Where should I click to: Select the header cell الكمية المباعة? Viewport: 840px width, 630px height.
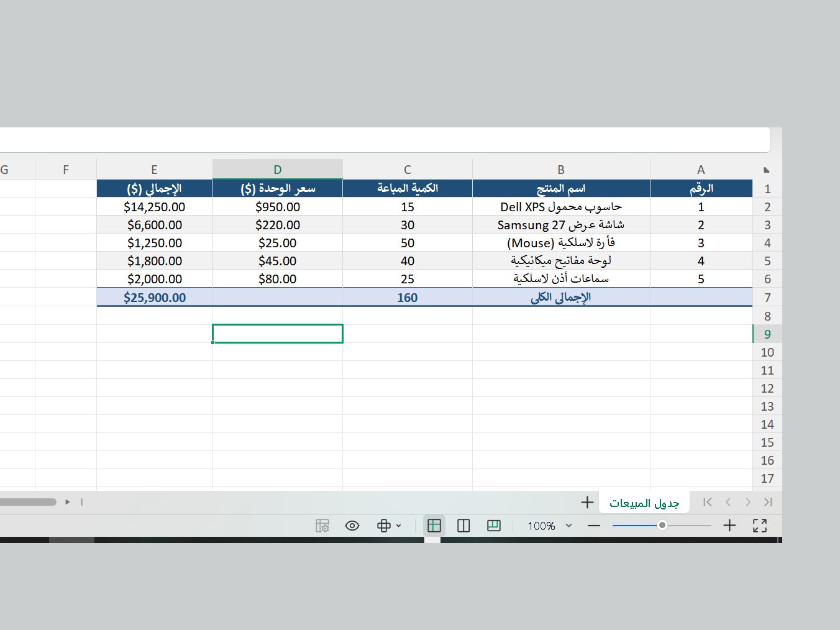[408, 188]
